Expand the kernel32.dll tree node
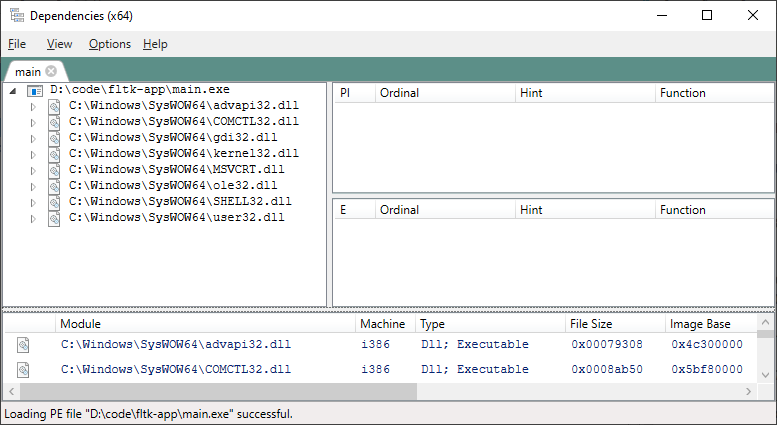 tap(33, 154)
